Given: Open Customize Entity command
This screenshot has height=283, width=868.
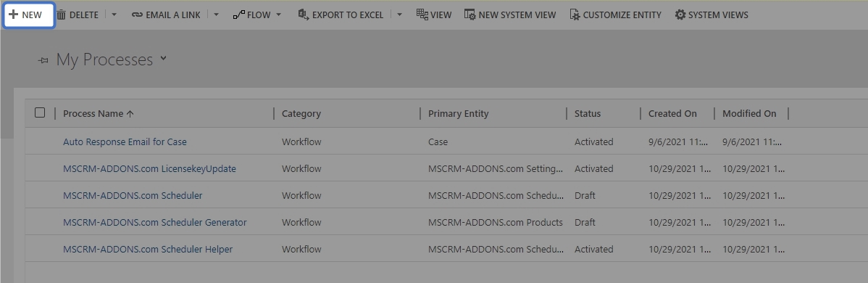Looking at the screenshot, I should (x=615, y=15).
